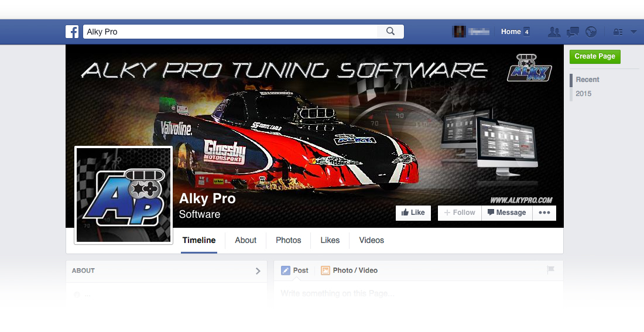Click the photo icon beside Photo / Video
The height and width of the screenshot is (332, 644).
click(x=326, y=271)
